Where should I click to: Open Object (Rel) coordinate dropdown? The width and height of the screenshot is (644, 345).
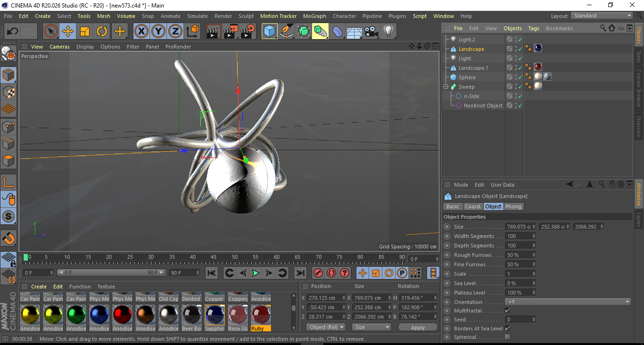coord(326,327)
